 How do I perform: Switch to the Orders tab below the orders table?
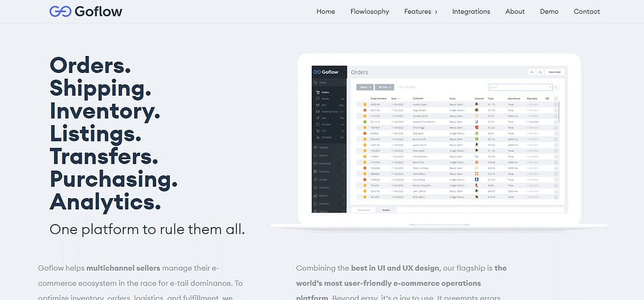point(387,210)
